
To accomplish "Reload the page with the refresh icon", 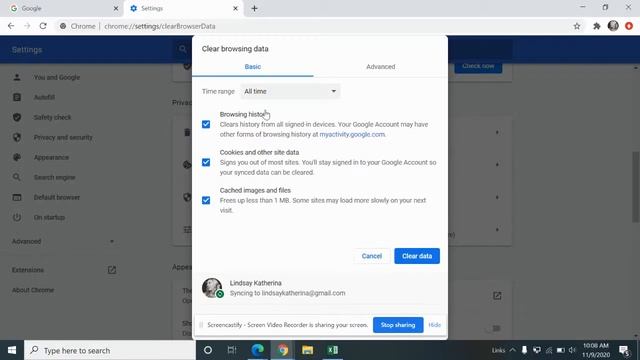I will click(43, 26).
